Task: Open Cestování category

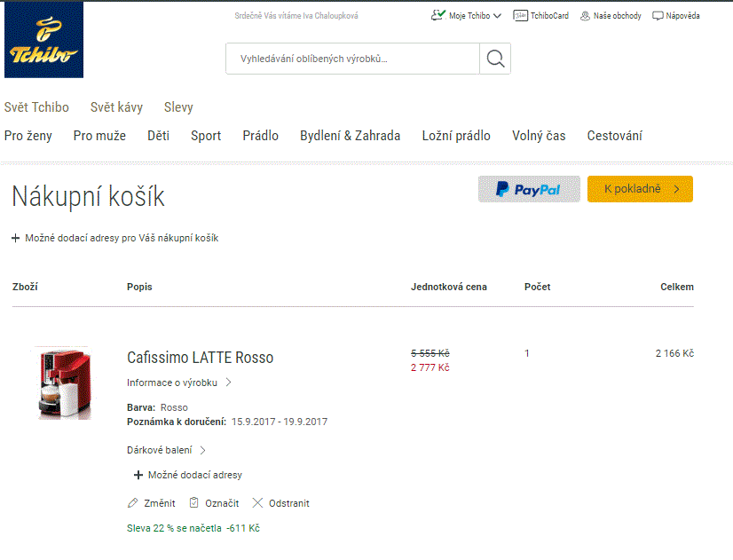Action: (x=615, y=136)
